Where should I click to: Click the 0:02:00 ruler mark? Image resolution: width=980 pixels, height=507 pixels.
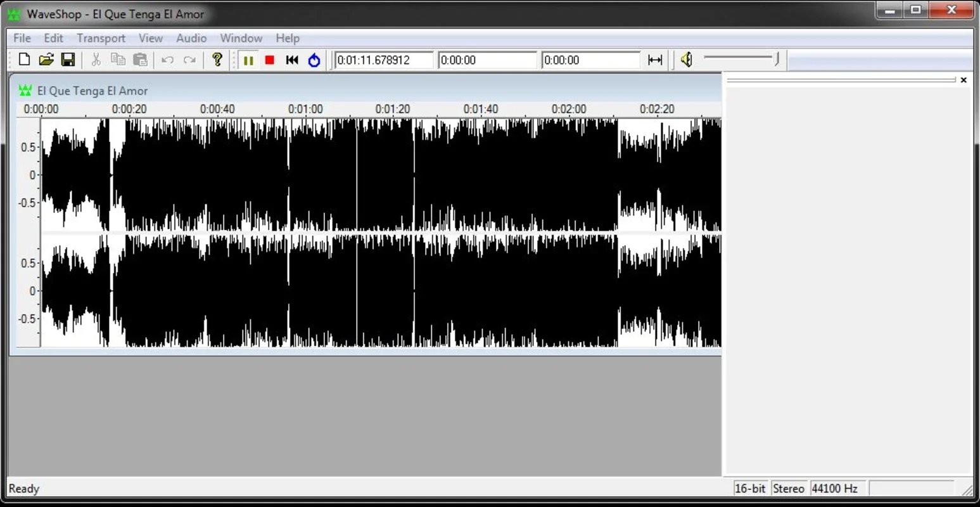(569, 109)
